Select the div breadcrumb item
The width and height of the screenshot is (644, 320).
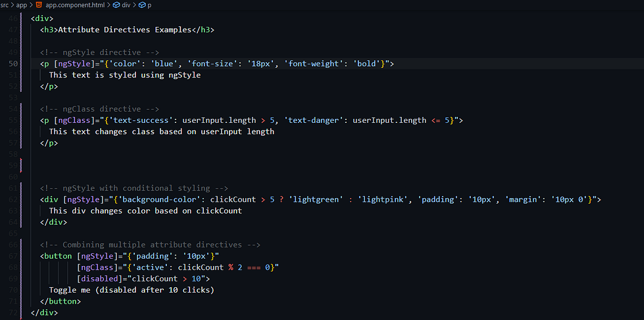click(126, 5)
